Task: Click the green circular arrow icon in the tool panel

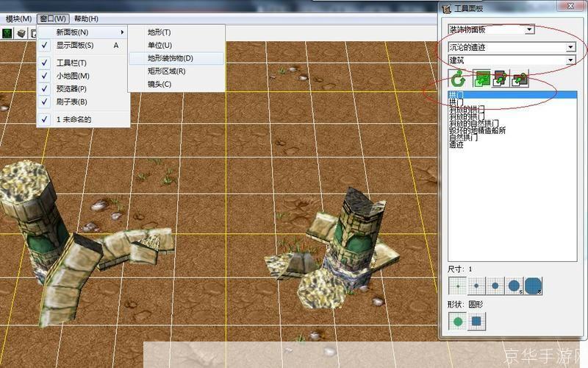Action: click(458, 79)
